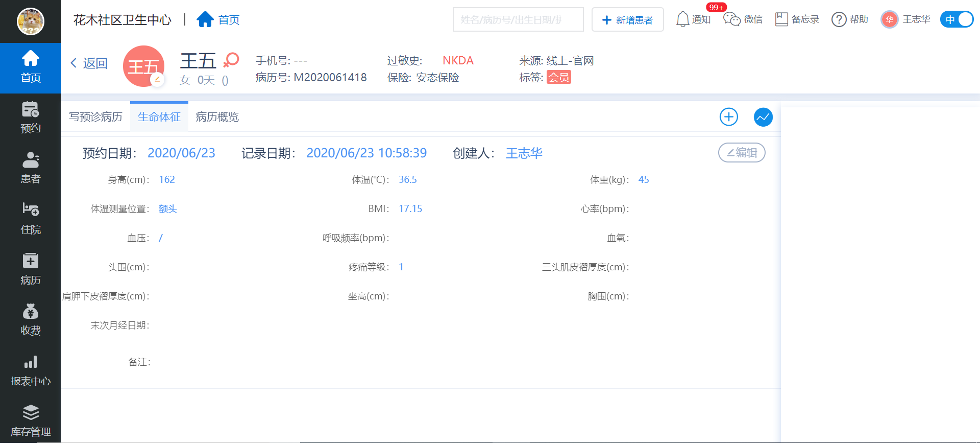Click 疼痛等级 value 1
Screen dimensions: 980x443
[x=401, y=267]
